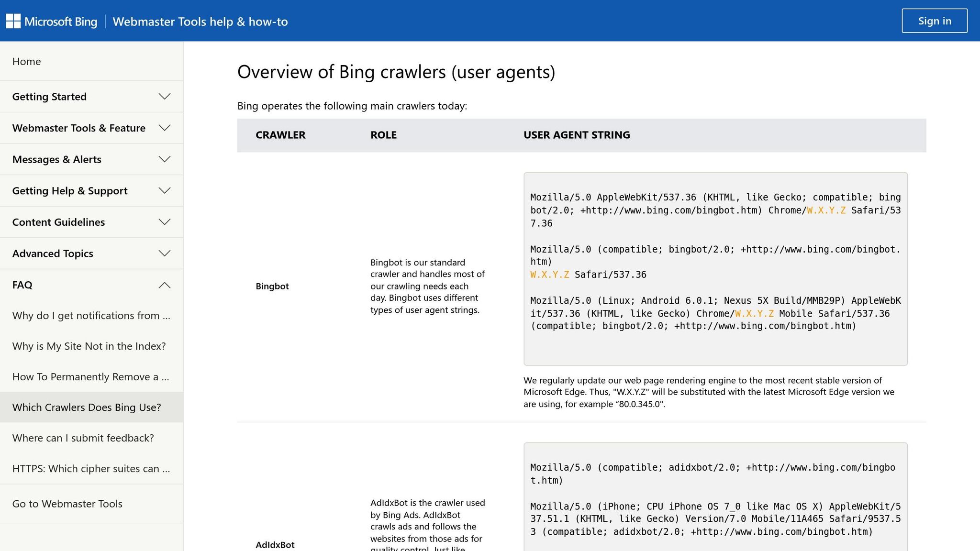Open Webmaster Tools help & how-to link

click(200, 22)
